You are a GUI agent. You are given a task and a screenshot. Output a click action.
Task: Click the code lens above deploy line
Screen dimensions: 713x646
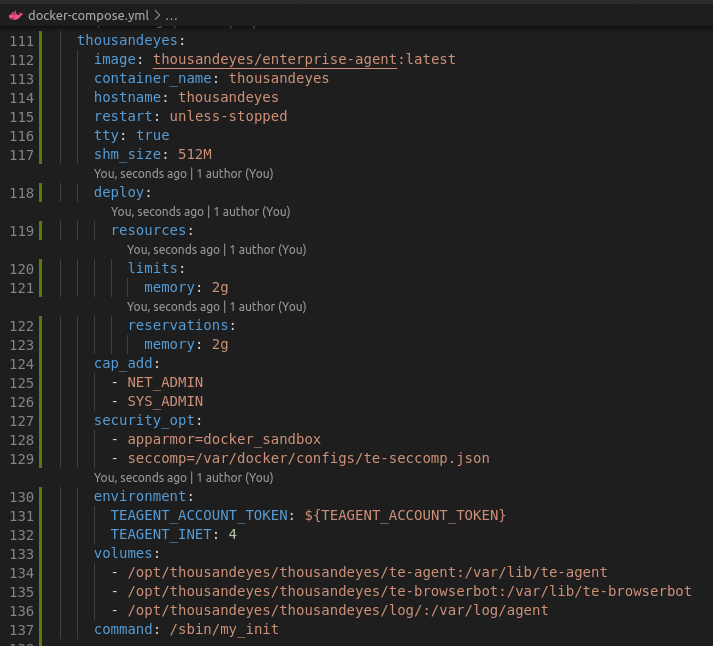[183, 174]
